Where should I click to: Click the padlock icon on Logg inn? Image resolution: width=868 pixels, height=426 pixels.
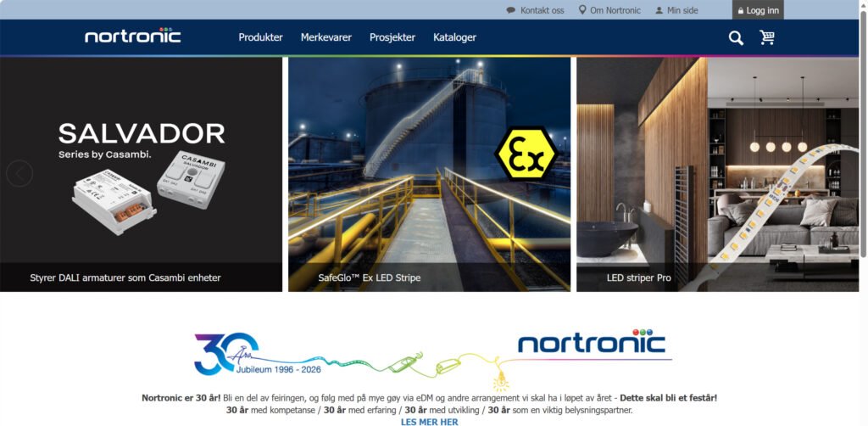tap(741, 10)
